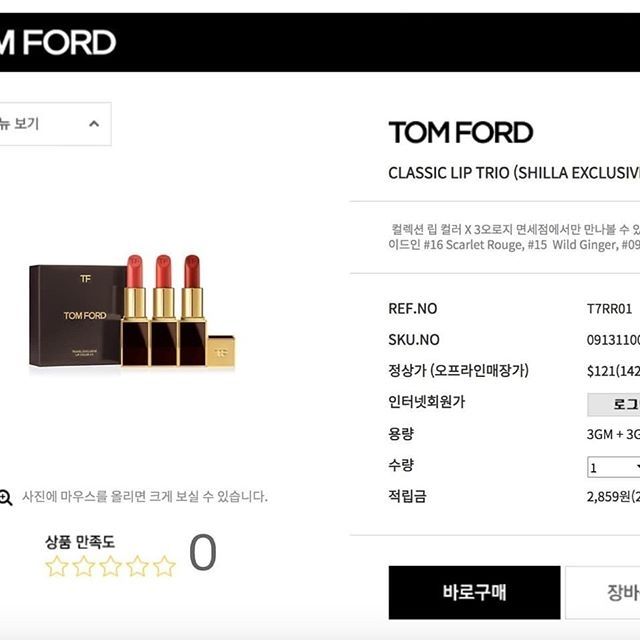
Task: Add to cart with 장바구니 button
Action: 602,592
